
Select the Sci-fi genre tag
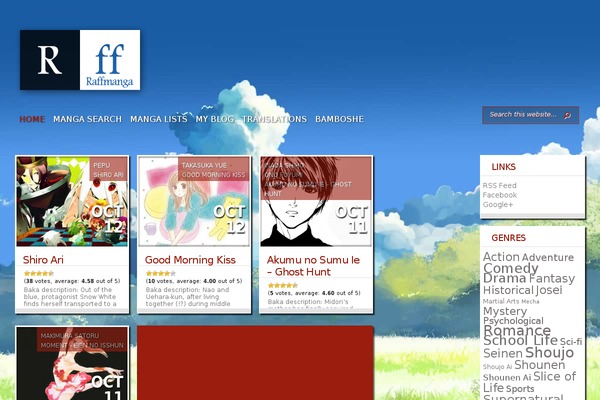tap(571, 341)
